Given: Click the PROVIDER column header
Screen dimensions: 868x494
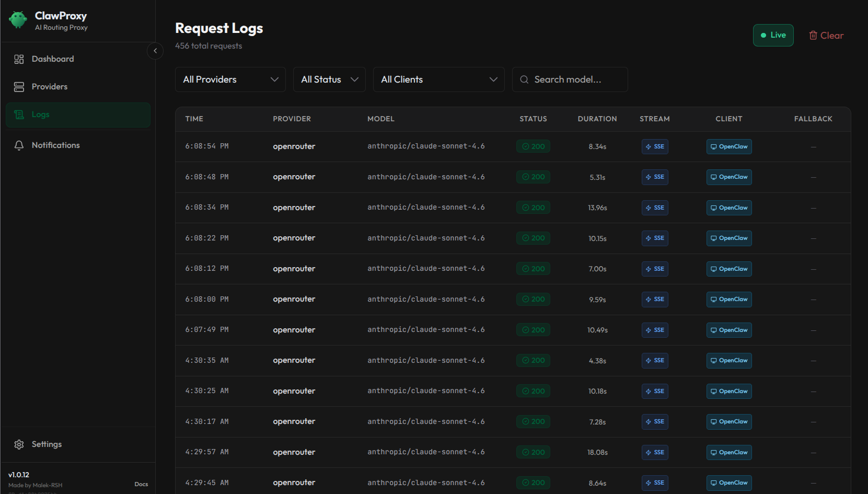Looking at the screenshot, I should [292, 119].
